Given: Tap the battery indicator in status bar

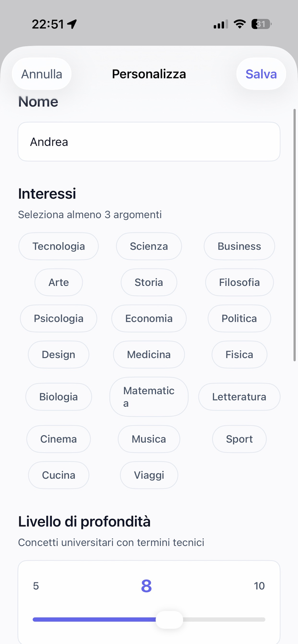Looking at the screenshot, I should point(261,24).
